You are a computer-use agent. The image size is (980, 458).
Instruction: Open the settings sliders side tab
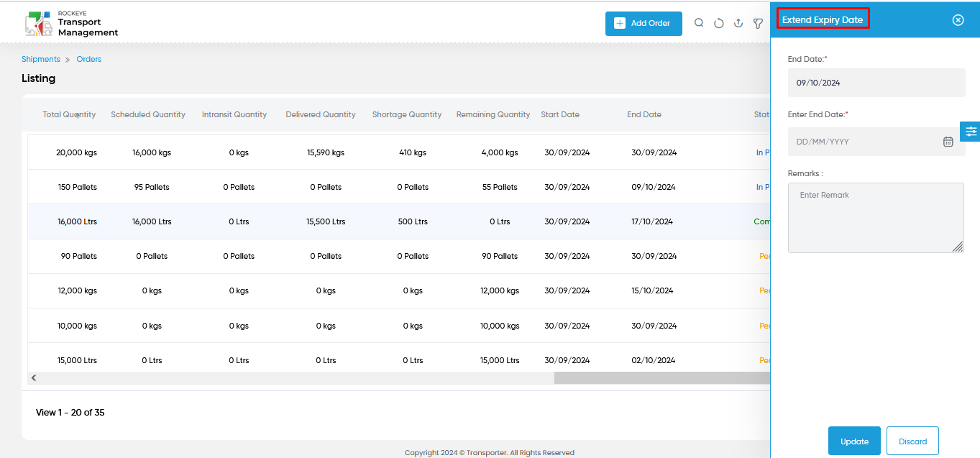coord(971,131)
